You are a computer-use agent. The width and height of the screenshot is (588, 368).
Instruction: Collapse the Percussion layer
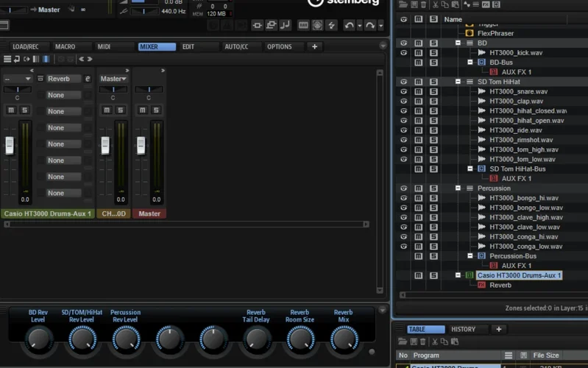click(458, 188)
